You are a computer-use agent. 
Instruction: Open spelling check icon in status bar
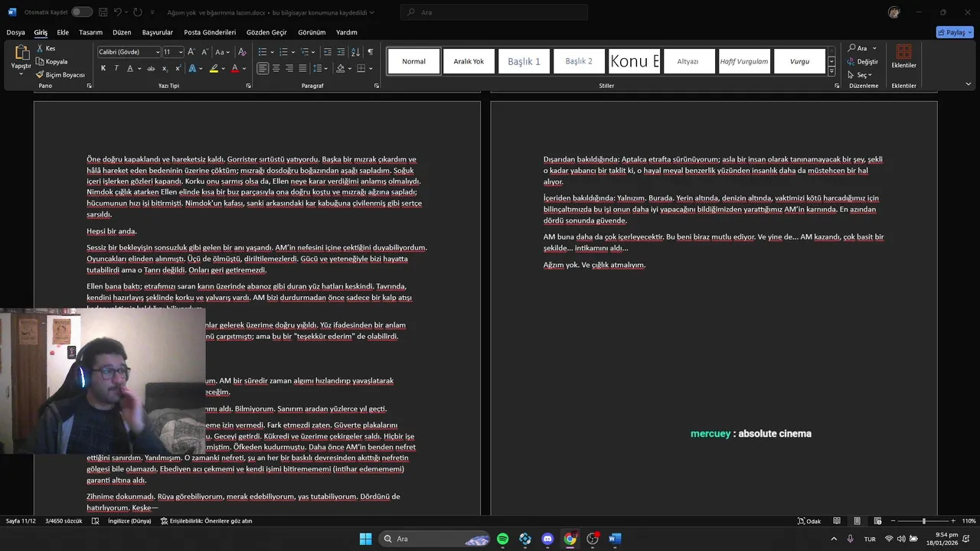point(95,521)
